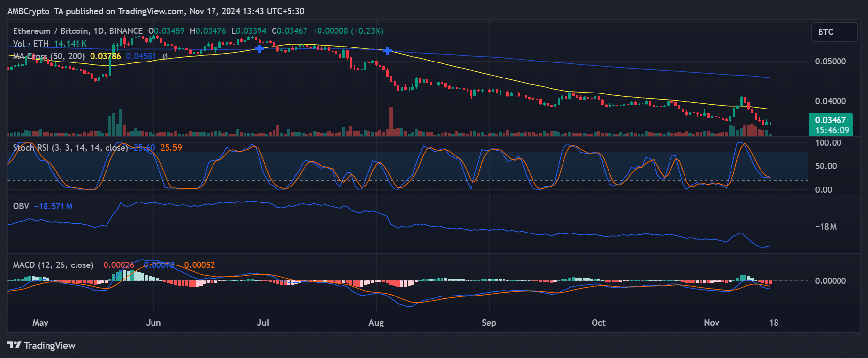Image resolution: width=868 pixels, height=358 pixels.
Task: Click the 18 date label on time axis
Action: click(x=774, y=323)
